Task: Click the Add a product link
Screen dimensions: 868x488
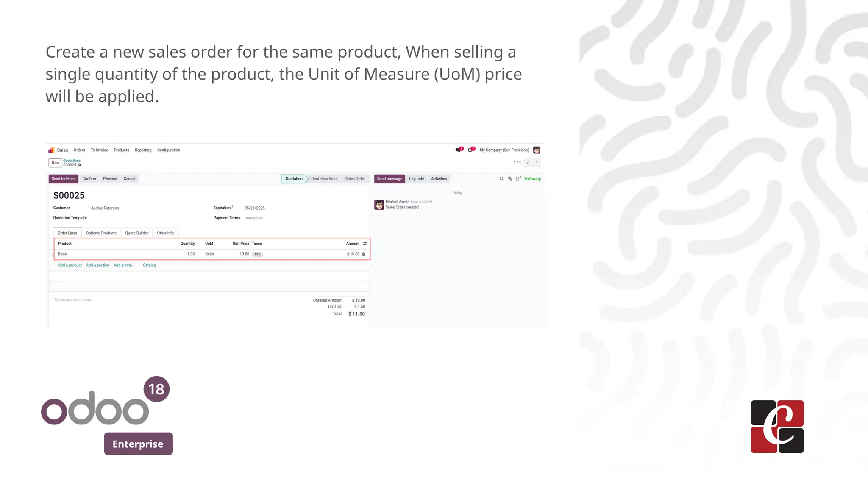Action: click(x=70, y=265)
